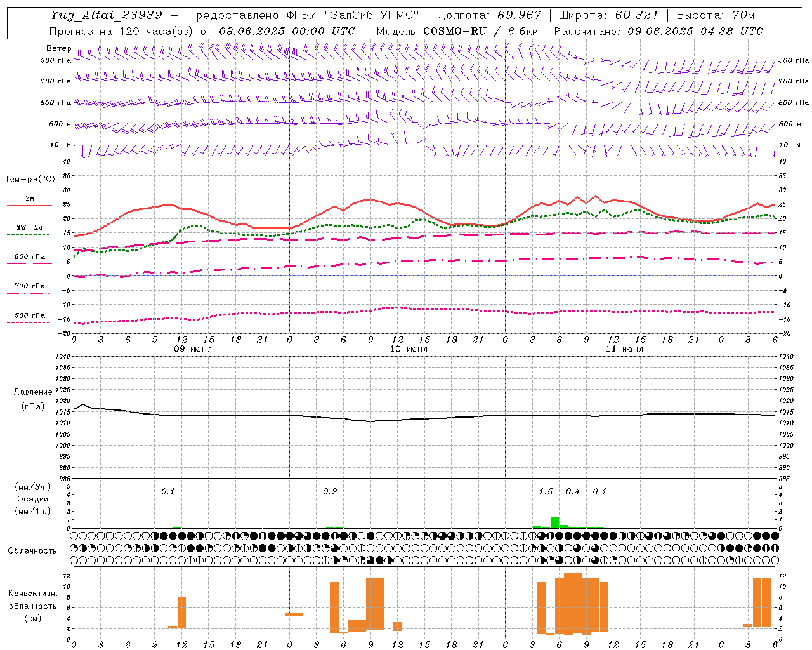Click the Модель COSMO-RU / 6.6км label
The height and width of the screenshot is (650, 812).
[x=457, y=31]
